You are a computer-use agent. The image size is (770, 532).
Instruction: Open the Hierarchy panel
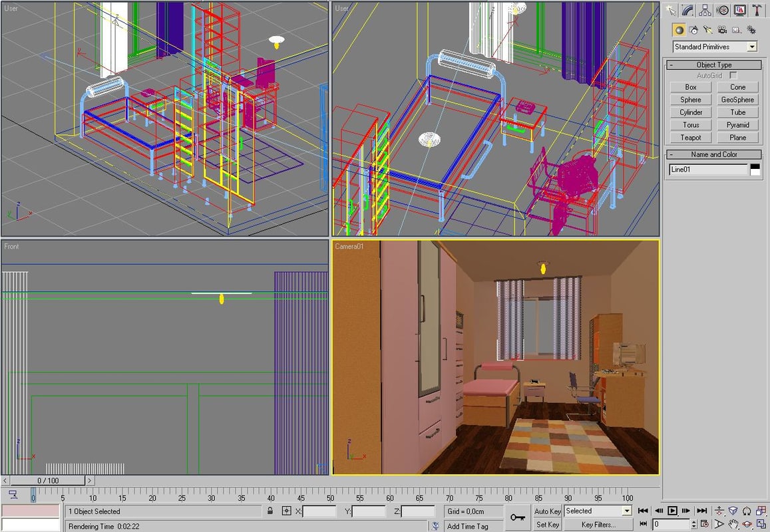click(x=704, y=11)
